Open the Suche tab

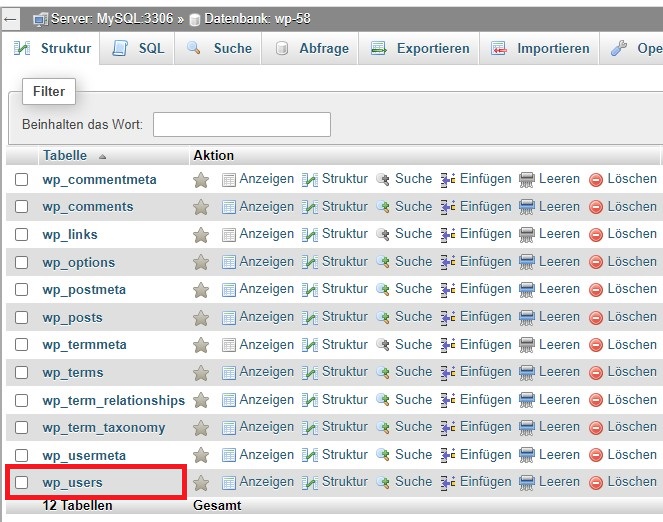coord(219,49)
